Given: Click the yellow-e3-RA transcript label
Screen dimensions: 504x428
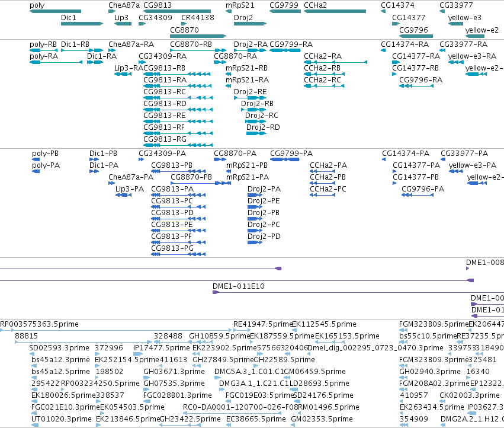Looking at the screenshot, I should point(472,56).
